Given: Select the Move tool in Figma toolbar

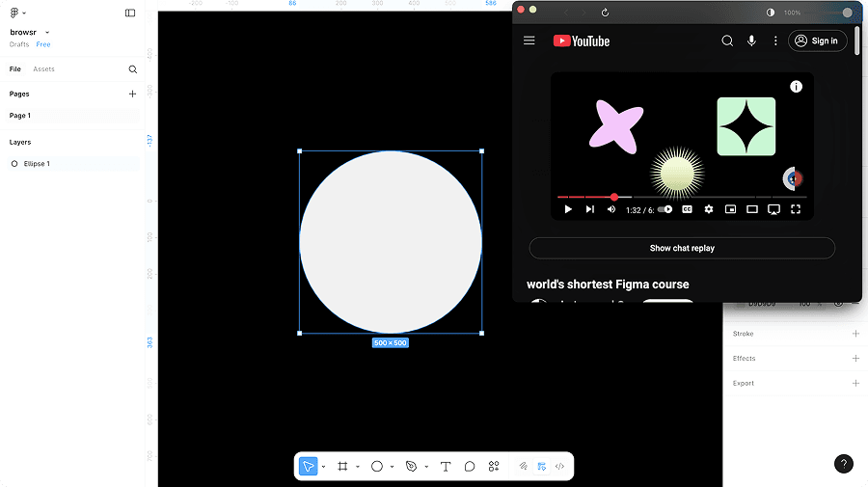Looking at the screenshot, I should tap(308, 467).
